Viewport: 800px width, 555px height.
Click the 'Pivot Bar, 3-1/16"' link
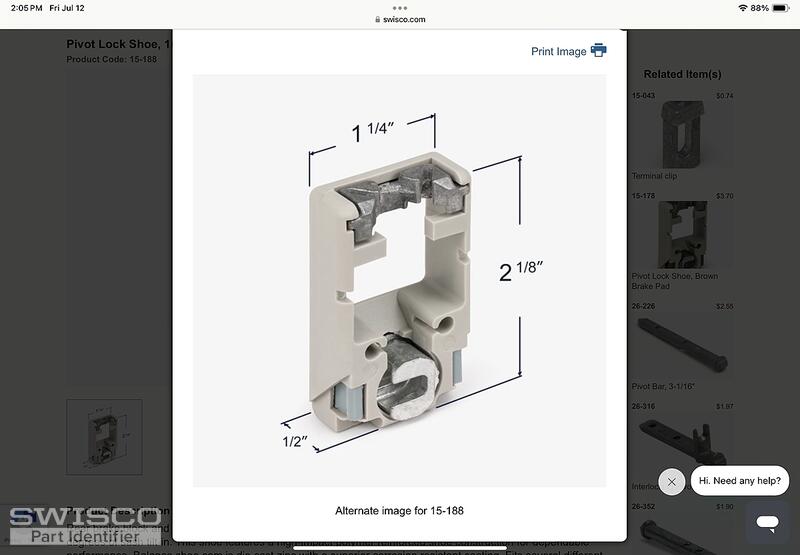[663, 387]
